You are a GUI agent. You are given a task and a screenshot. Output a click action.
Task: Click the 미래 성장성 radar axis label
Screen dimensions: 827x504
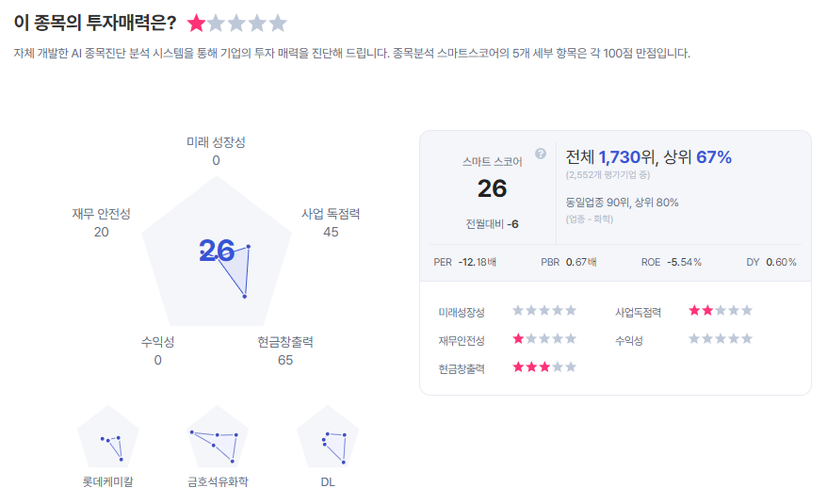coord(216,141)
